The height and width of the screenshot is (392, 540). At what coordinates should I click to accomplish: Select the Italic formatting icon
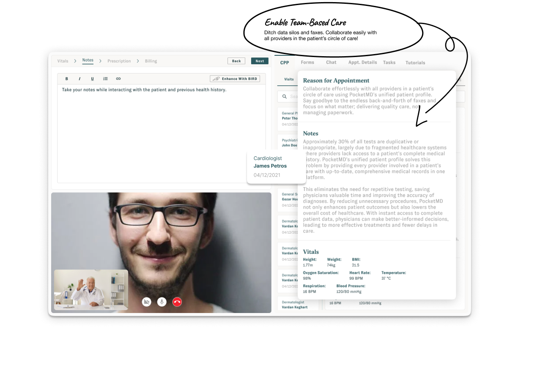point(79,78)
